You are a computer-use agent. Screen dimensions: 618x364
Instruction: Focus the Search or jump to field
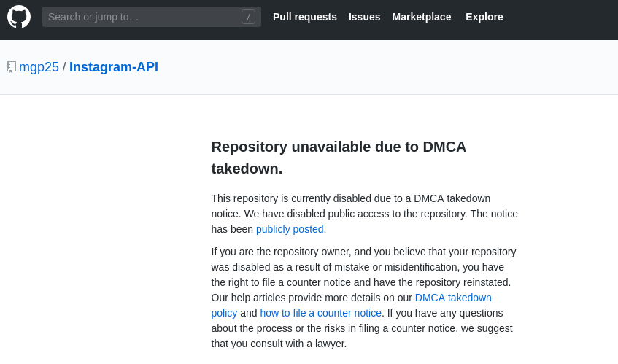click(152, 17)
